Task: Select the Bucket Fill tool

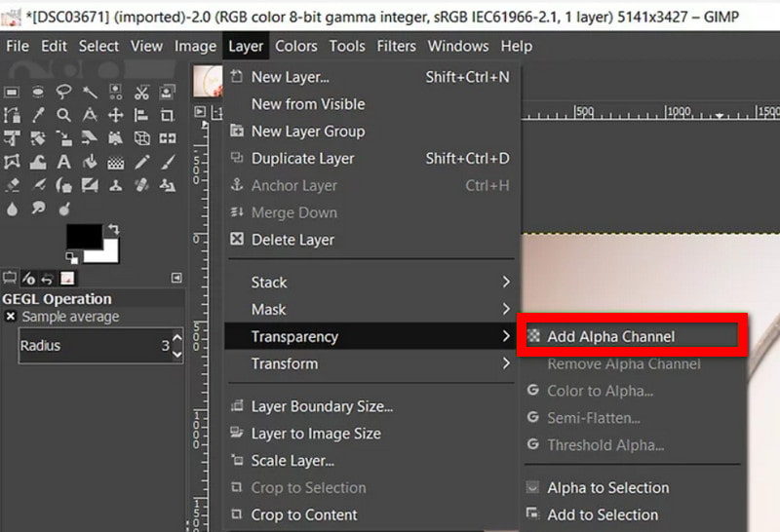Action: coord(90,162)
